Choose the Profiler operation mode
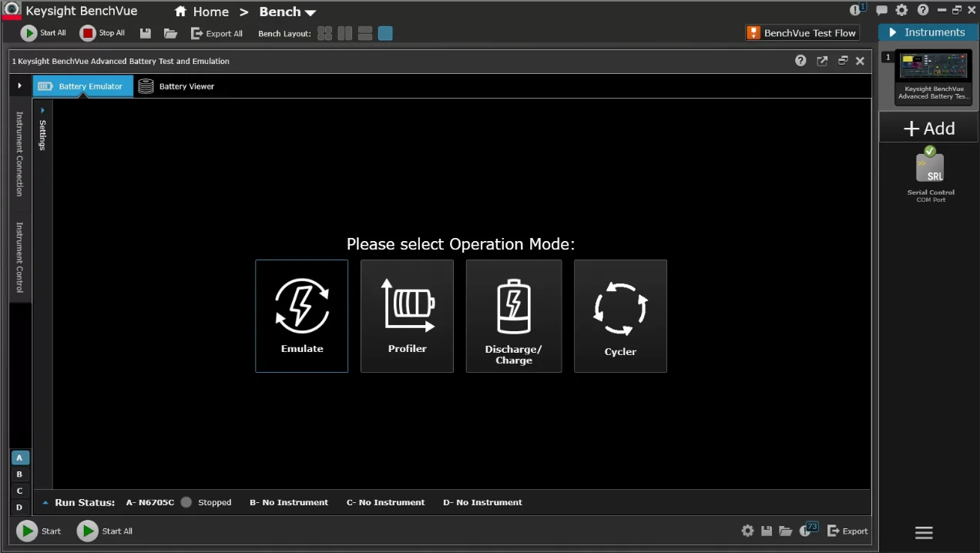The image size is (980, 553). (x=407, y=316)
